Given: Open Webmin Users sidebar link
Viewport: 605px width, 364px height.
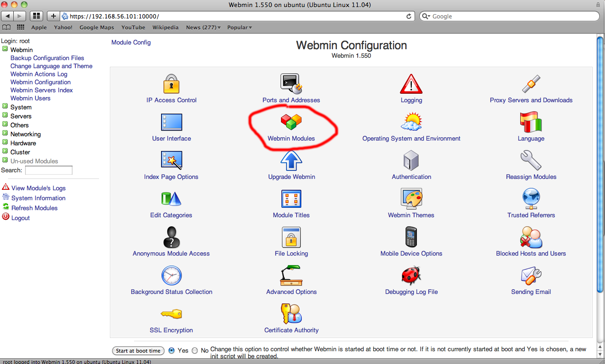Looking at the screenshot, I should pyautogui.click(x=30, y=98).
